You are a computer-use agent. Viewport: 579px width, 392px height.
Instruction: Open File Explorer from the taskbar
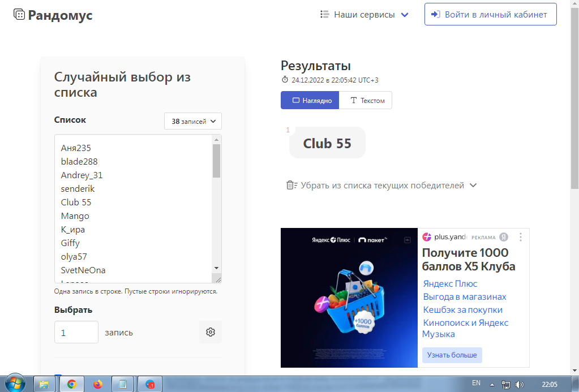coord(44,384)
